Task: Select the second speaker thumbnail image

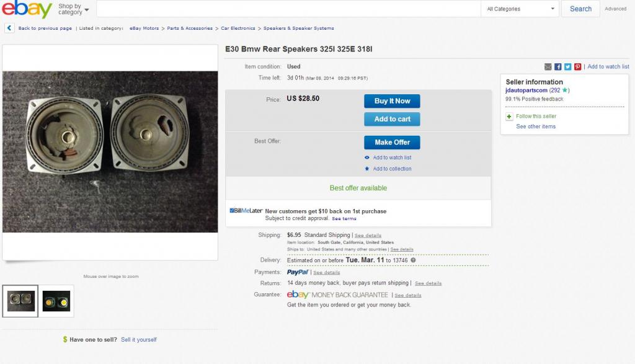Action: pyautogui.click(x=56, y=301)
